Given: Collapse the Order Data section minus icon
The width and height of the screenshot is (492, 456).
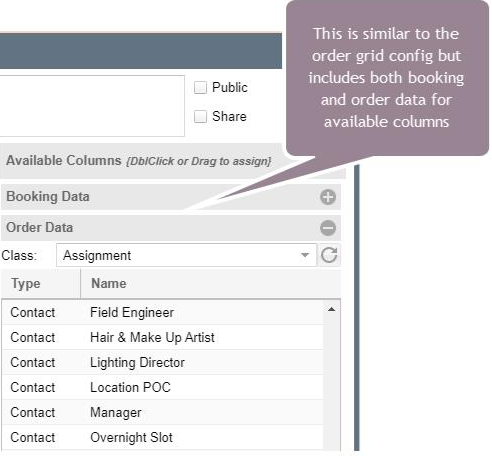Looking at the screenshot, I should pyautogui.click(x=328, y=228).
